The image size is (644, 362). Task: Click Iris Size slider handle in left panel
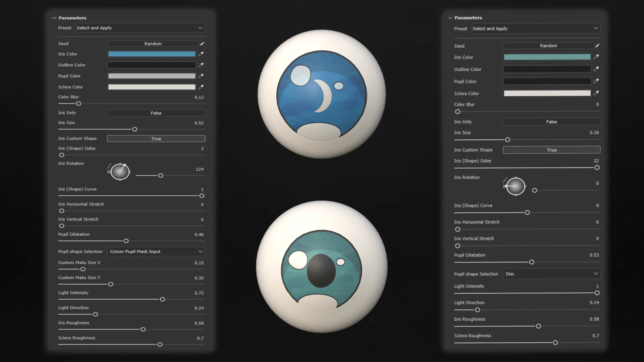(x=135, y=129)
